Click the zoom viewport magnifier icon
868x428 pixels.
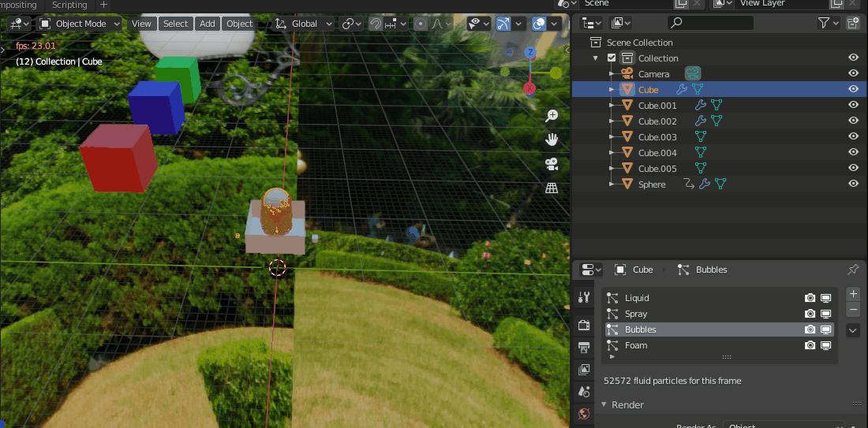(x=552, y=116)
